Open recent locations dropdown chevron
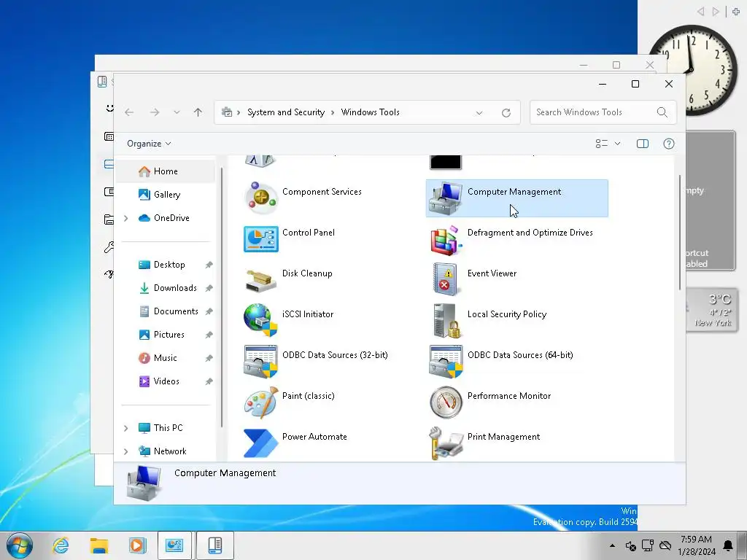The height and width of the screenshot is (560, 747). point(177,112)
